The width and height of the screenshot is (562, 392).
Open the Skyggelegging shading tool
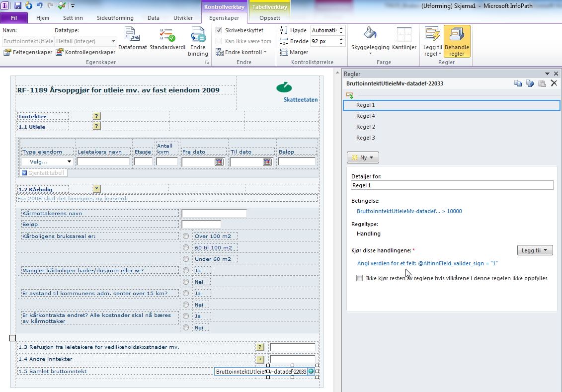370,40
